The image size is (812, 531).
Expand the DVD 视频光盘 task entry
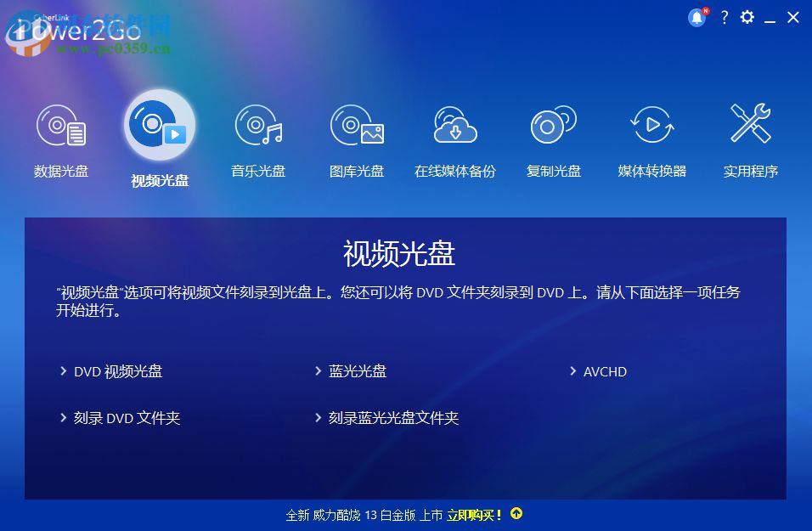click(x=118, y=371)
